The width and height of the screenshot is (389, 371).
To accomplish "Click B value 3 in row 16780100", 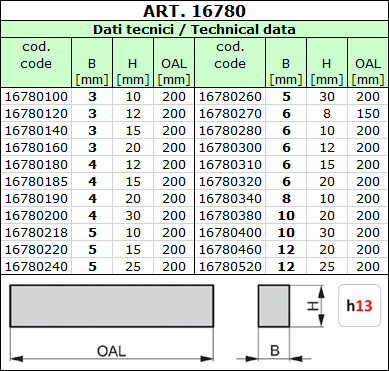I will (92, 97).
